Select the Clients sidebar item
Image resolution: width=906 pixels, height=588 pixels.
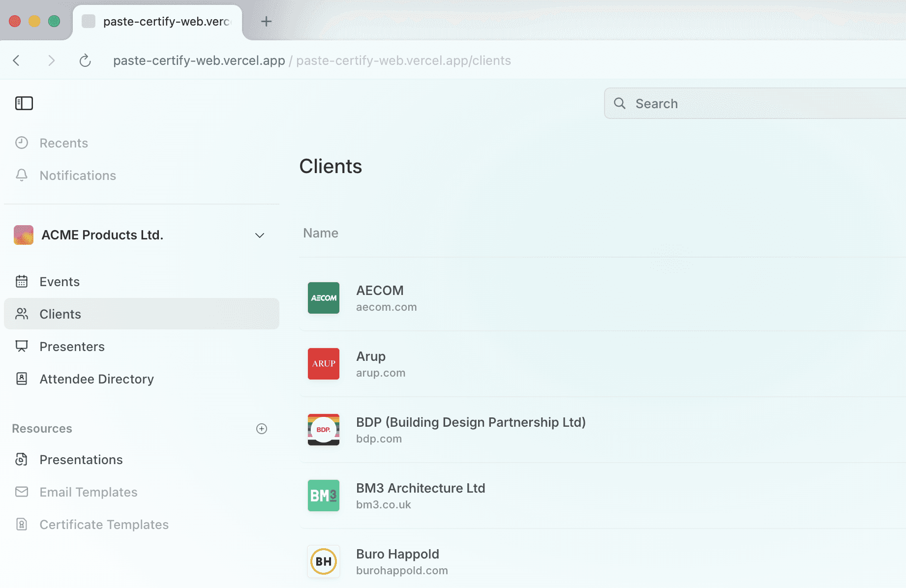click(142, 314)
